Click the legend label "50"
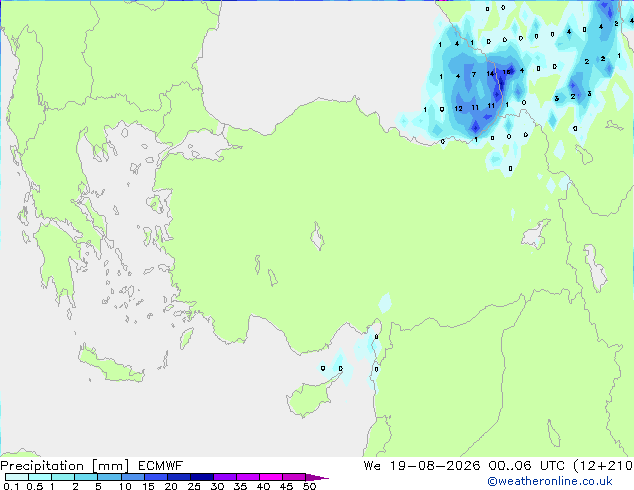Viewport: 634px width, 490px height. coord(310,486)
